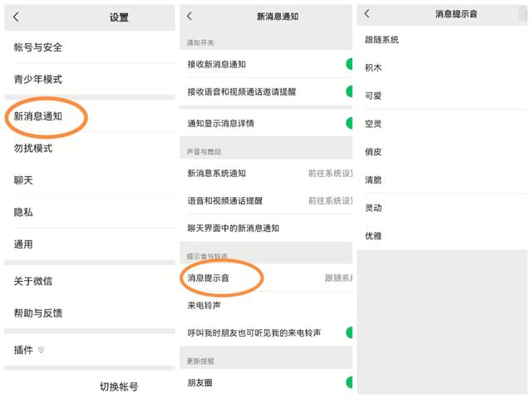The height and width of the screenshot is (399, 532).
Task: Open 聊天 settings
Action: pos(90,180)
